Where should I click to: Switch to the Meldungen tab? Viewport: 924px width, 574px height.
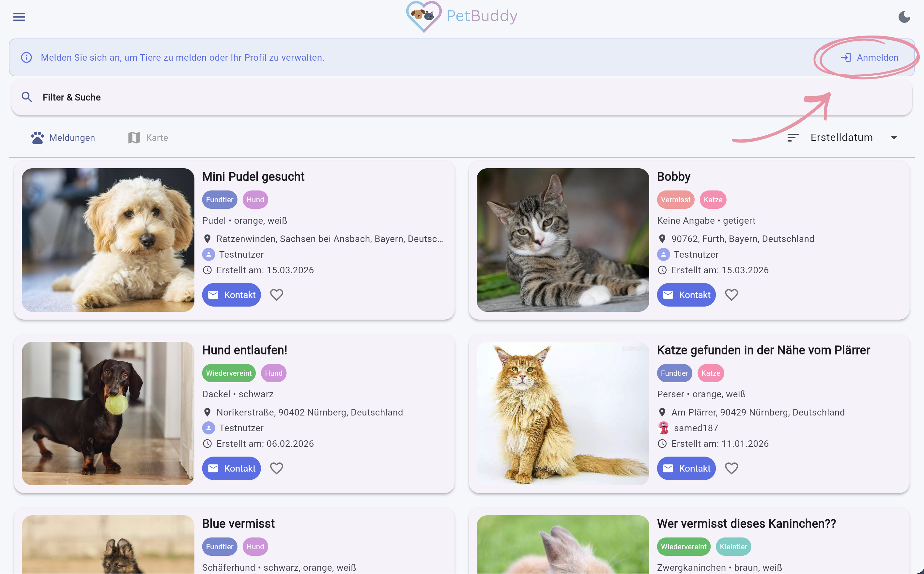pyautogui.click(x=63, y=138)
